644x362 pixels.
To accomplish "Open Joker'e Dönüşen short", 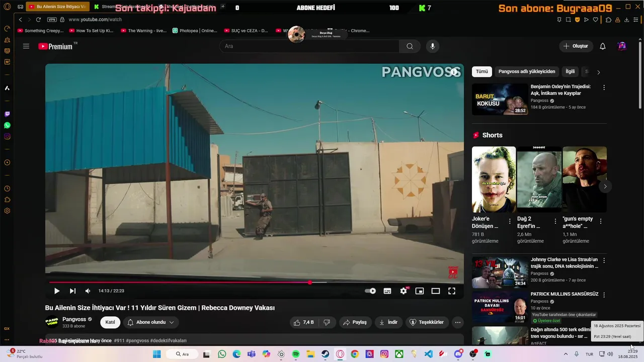I will (x=494, y=179).
